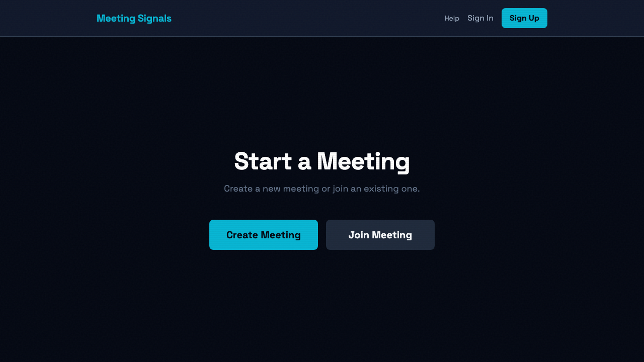Image resolution: width=644 pixels, height=362 pixels.
Task: Click the Start a Meeting heading
Action: (x=322, y=161)
